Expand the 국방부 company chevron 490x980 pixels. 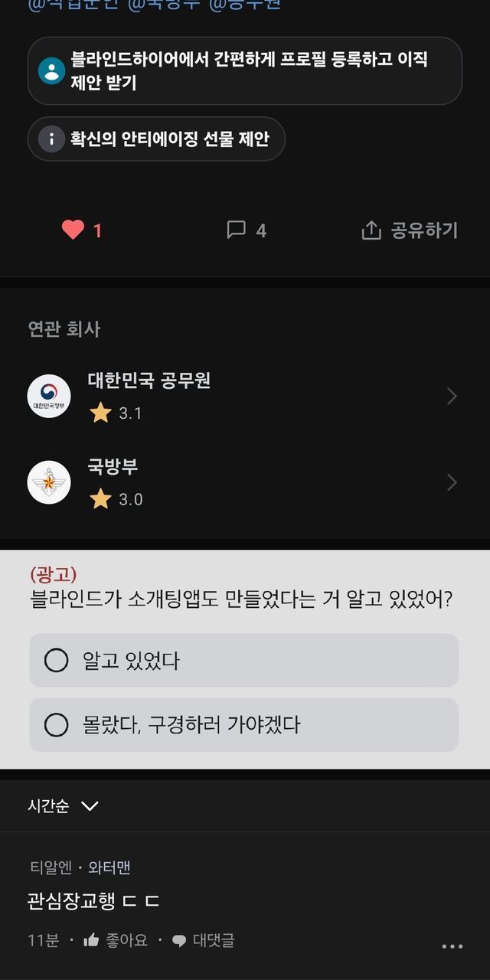click(452, 482)
